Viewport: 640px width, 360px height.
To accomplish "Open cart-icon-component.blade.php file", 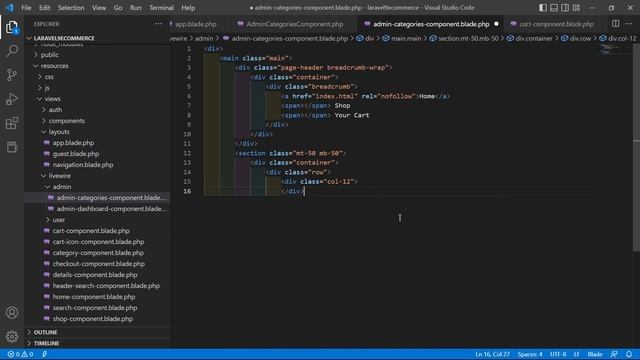I will (98, 242).
